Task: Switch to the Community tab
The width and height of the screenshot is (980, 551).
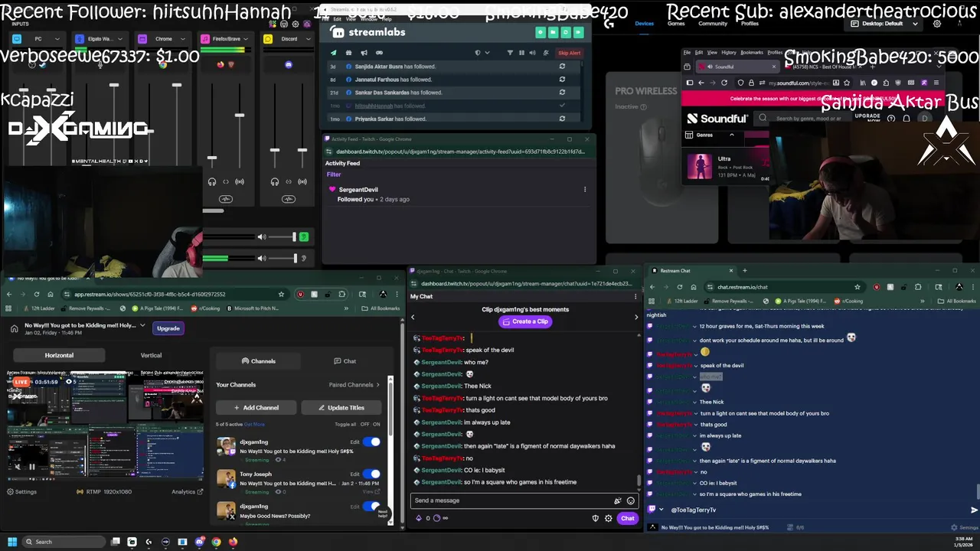Action: click(713, 23)
